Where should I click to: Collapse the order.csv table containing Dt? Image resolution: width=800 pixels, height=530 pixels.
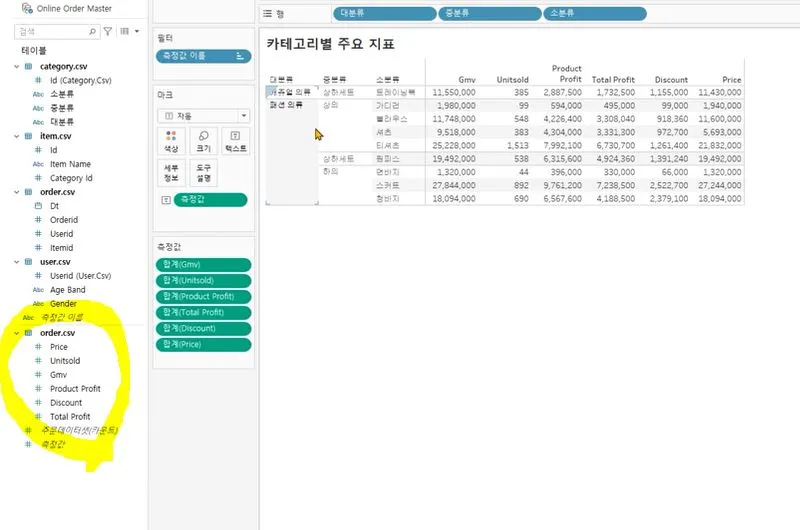tap(16, 192)
